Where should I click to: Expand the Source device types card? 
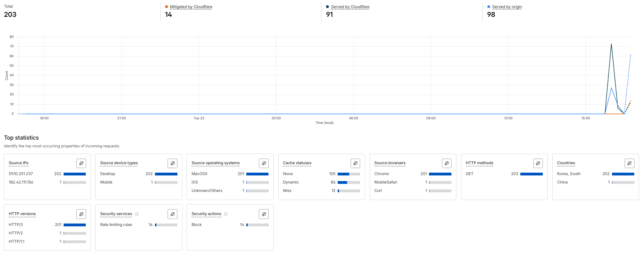[173, 163]
